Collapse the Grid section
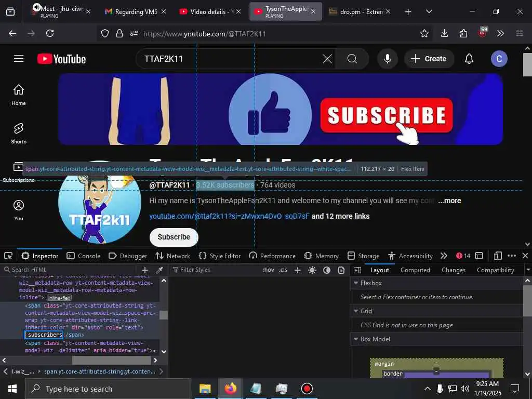Viewport: 532px width, 399px height. [x=356, y=311]
